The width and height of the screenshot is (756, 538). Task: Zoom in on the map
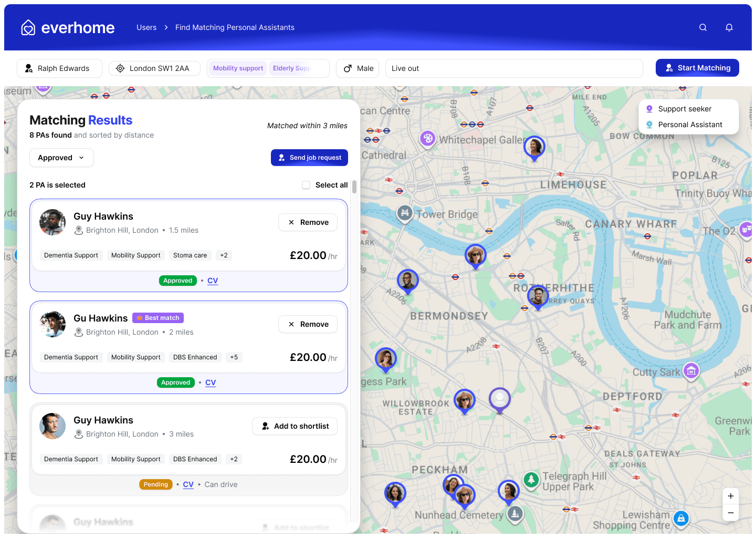731,496
